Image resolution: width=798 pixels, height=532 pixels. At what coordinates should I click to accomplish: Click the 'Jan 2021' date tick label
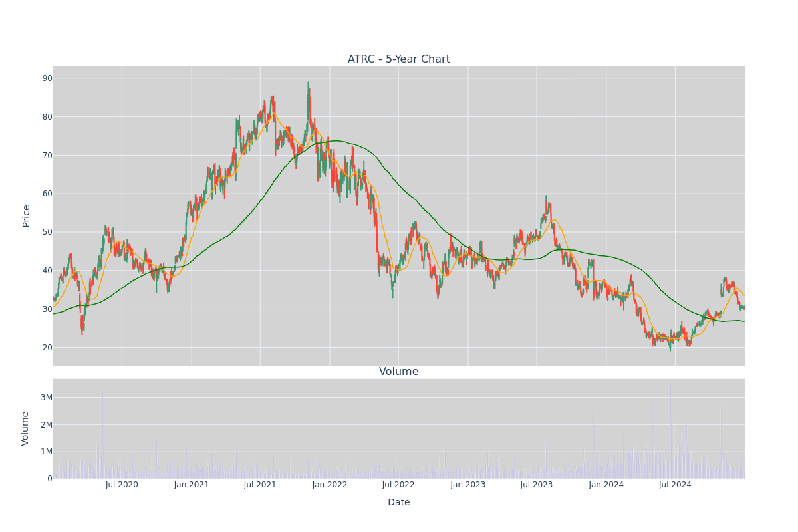point(192,485)
